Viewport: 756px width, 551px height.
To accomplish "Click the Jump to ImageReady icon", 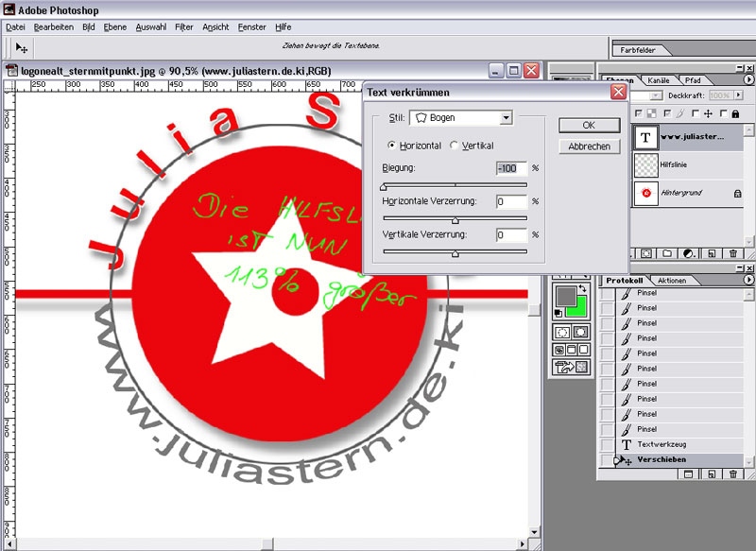I will pyautogui.click(x=570, y=368).
